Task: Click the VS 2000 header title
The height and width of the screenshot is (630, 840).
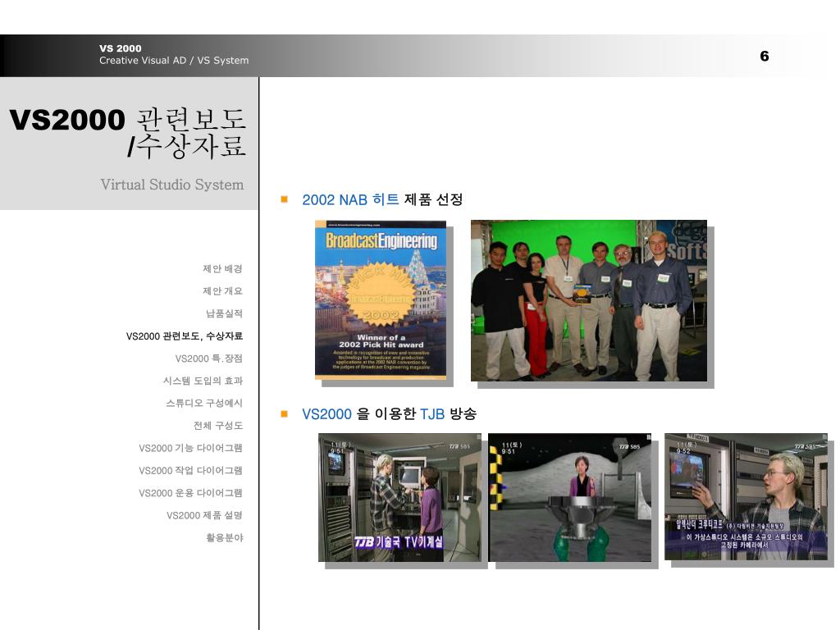Action: click(121, 48)
